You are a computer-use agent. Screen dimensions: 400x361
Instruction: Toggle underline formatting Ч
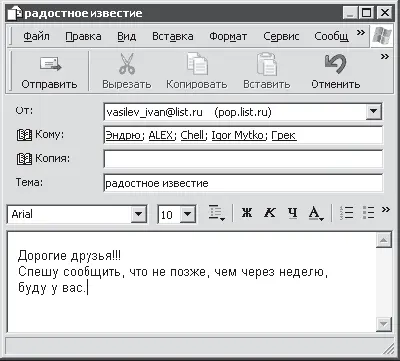(x=293, y=213)
